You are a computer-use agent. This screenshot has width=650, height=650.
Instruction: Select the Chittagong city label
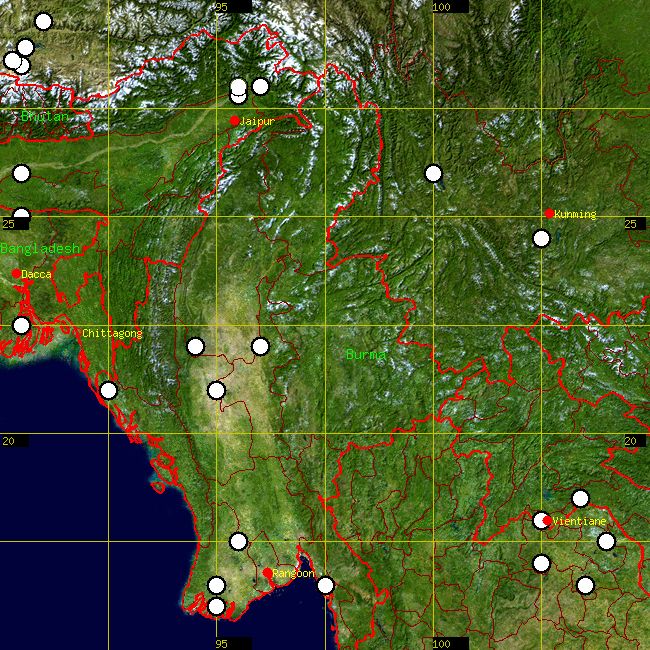(x=112, y=333)
